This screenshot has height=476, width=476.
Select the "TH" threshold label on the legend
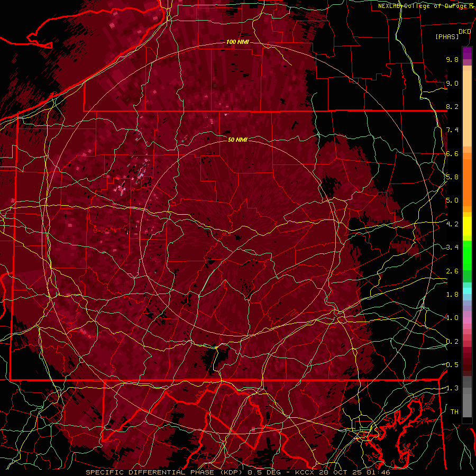454,412
